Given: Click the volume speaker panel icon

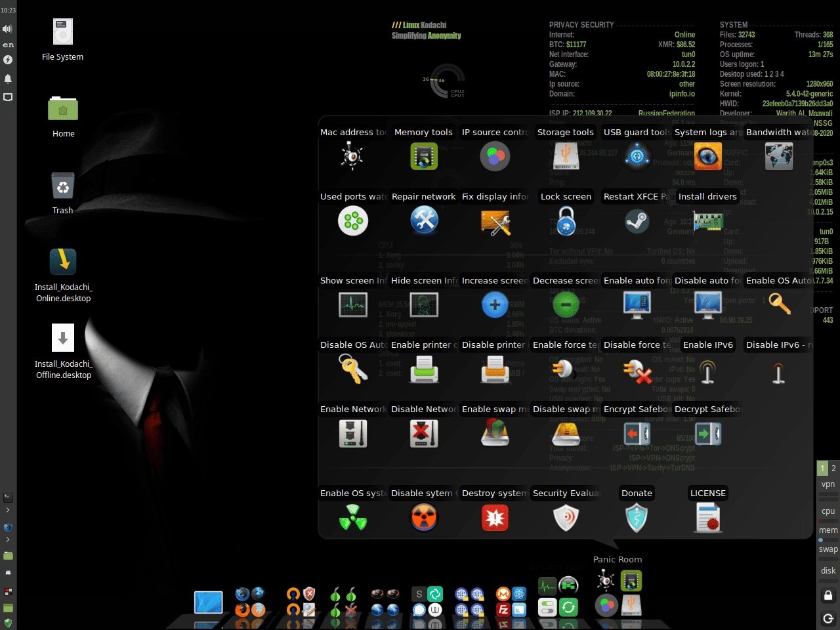Looking at the screenshot, I should pos(7,29).
